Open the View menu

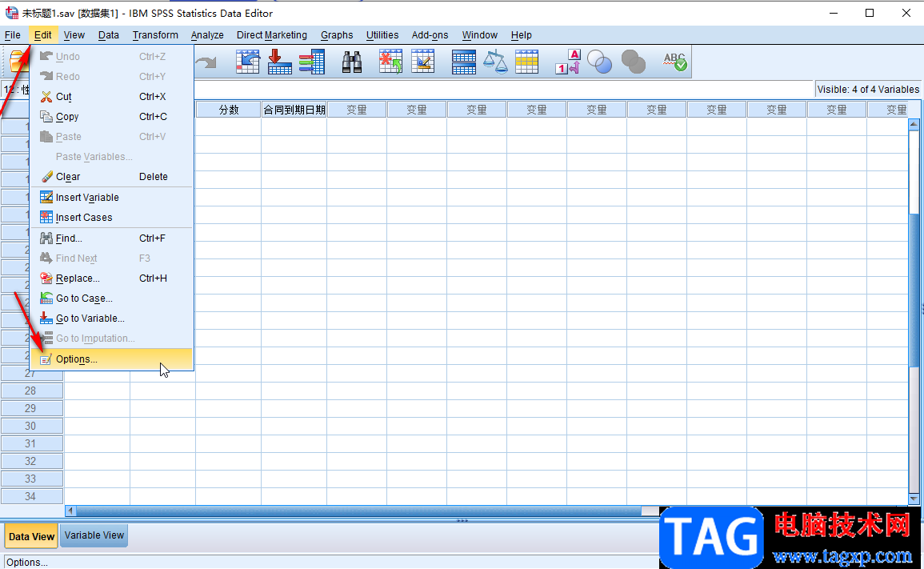tap(74, 34)
